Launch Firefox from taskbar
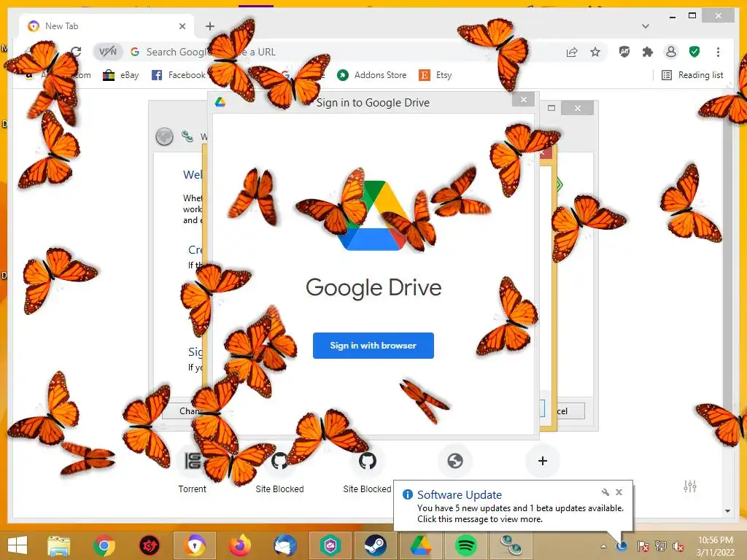The width and height of the screenshot is (747, 560). (240, 545)
